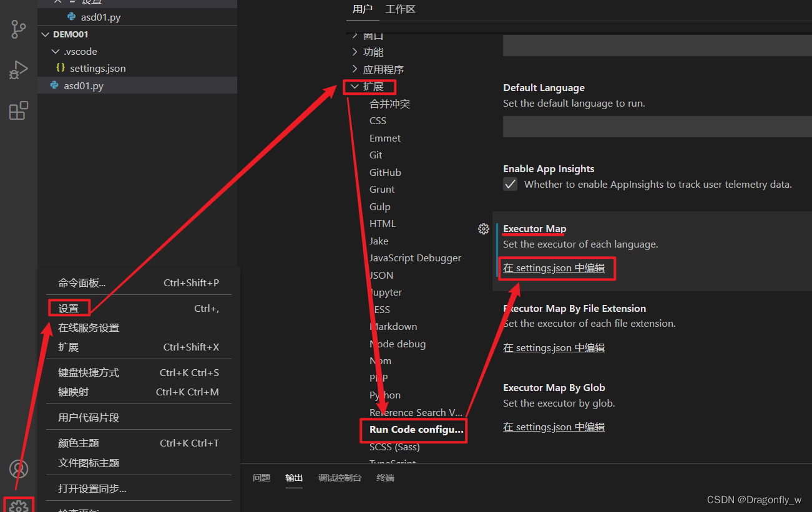Select Git in settings tree
The image size is (812, 512).
point(376,155)
